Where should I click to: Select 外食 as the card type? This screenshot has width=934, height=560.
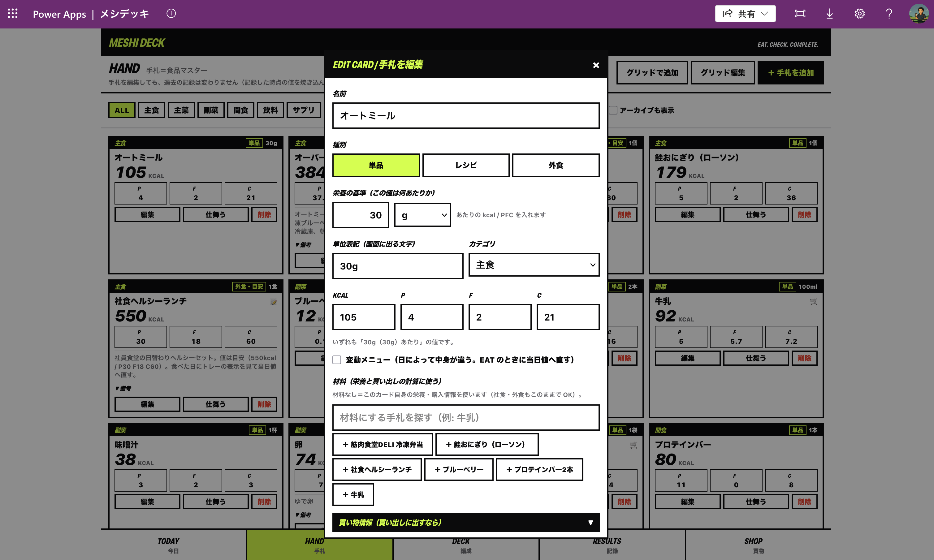[x=556, y=165]
